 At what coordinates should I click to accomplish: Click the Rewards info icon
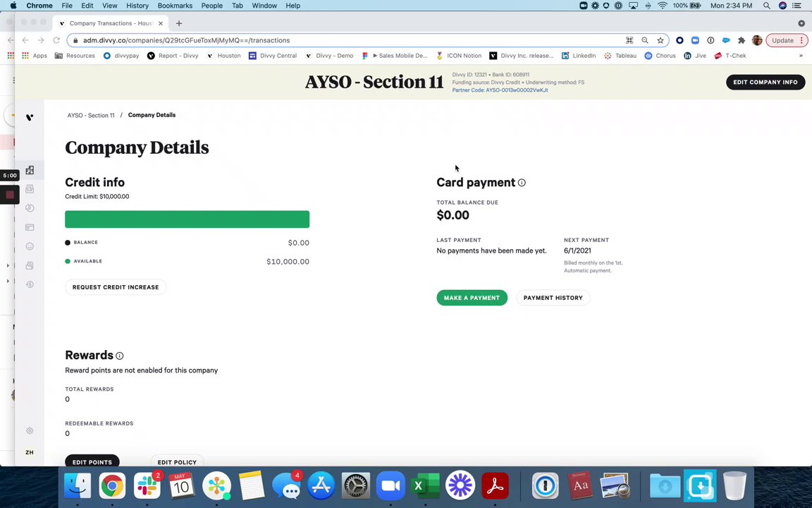point(119,356)
